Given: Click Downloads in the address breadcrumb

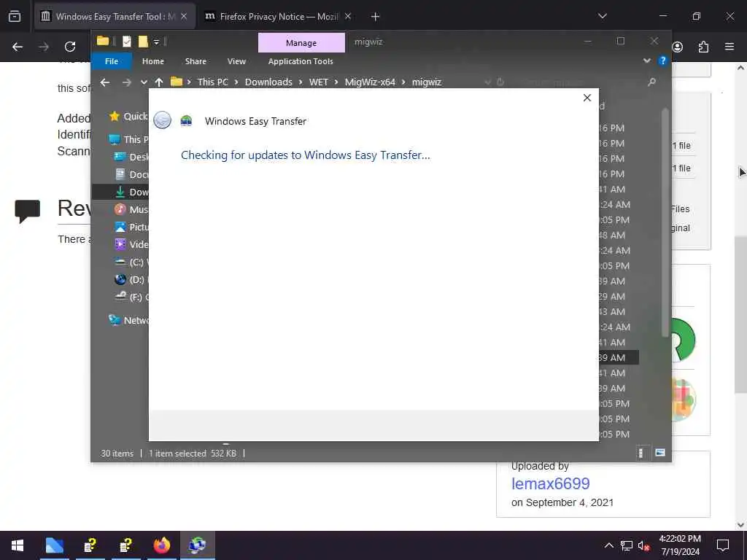Looking at the screenshot, I should coord(268,82).
